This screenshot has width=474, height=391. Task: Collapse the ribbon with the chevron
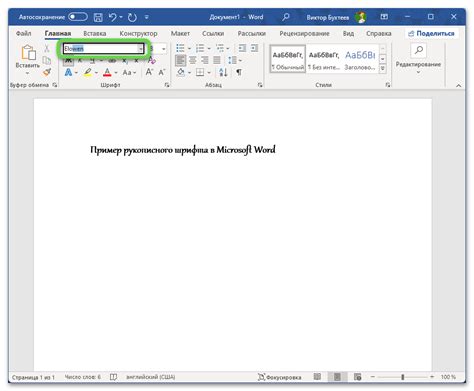pyautogui.click(x=459, y=86)
